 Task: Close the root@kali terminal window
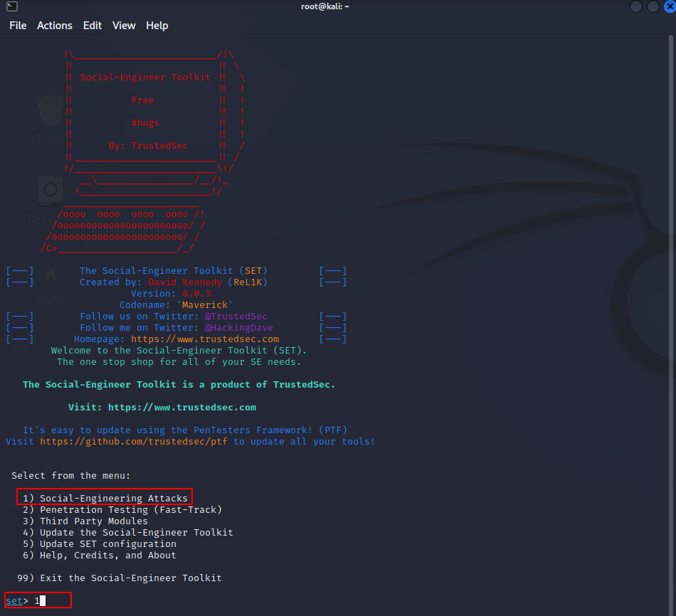(x=668, y=6)
